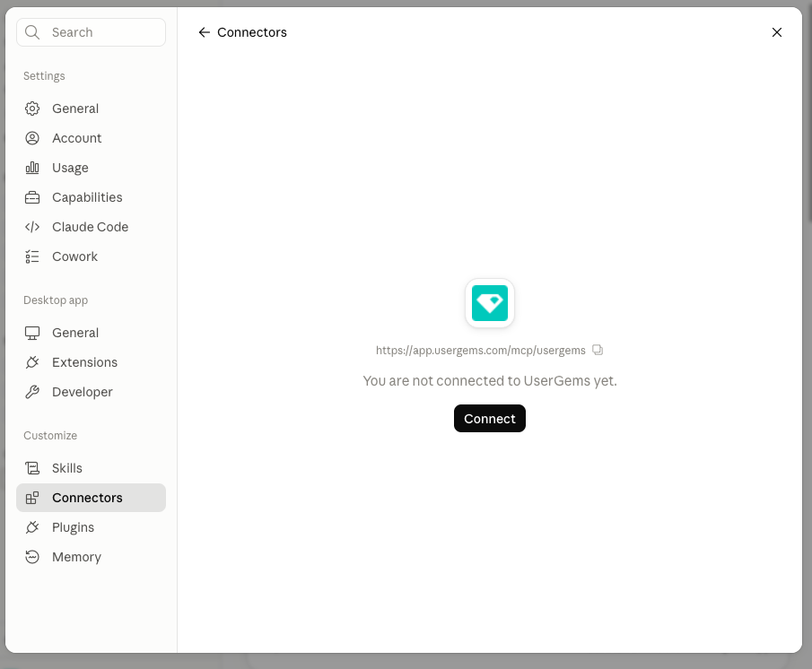Click the Developer wrench icon
812x669 pixels.
[x=32, y=392]
